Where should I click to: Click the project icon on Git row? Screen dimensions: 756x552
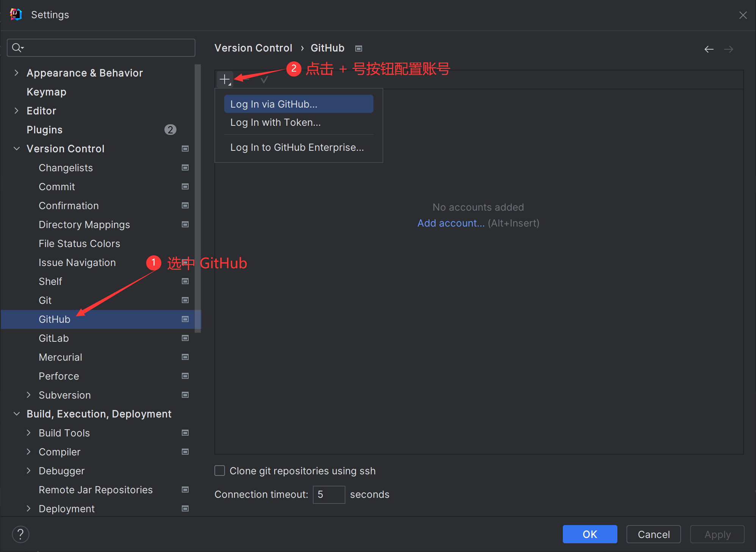[x=185, y=300]
